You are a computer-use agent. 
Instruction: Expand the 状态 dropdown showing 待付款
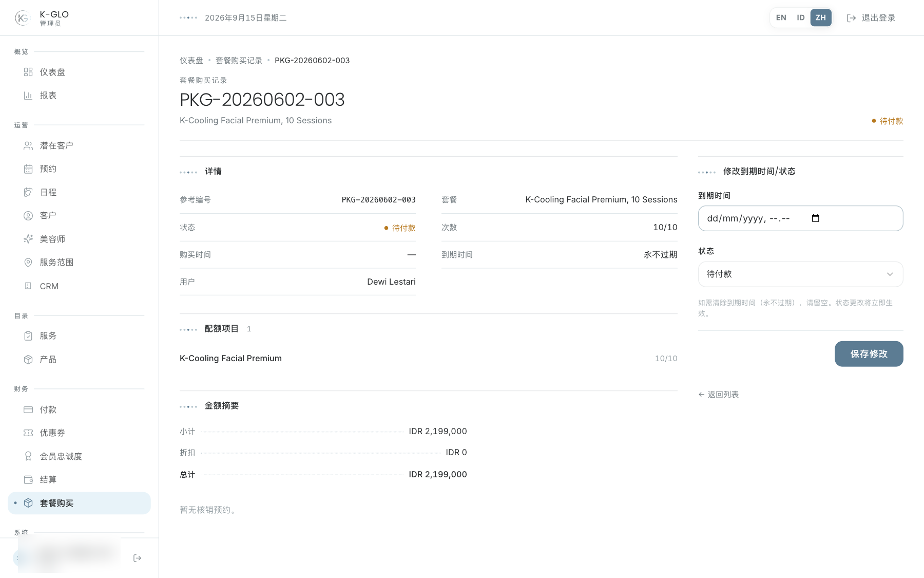800,274
